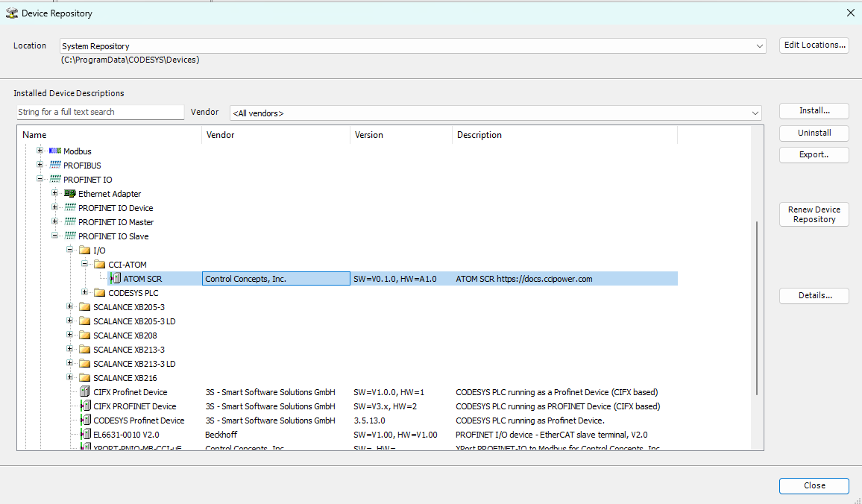Click the Modbus icon in tree
The height and width of the screenshot is (504, 862).
click(x=54, y=151)
